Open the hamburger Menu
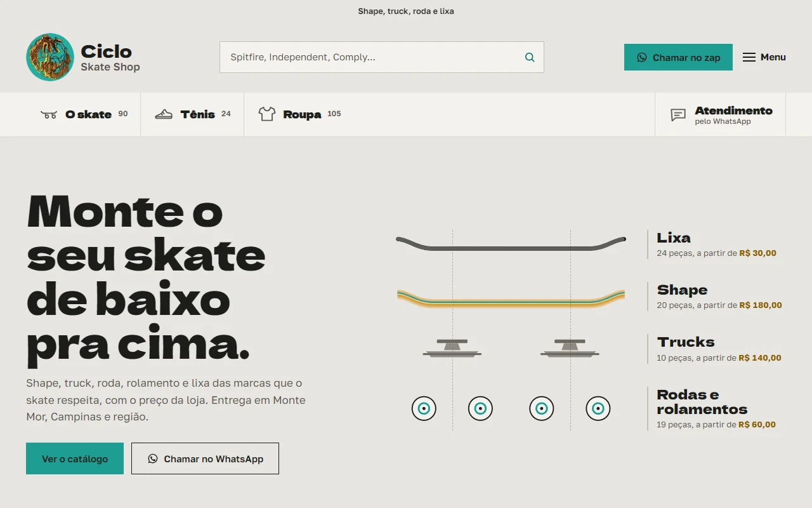 [764, 57]
